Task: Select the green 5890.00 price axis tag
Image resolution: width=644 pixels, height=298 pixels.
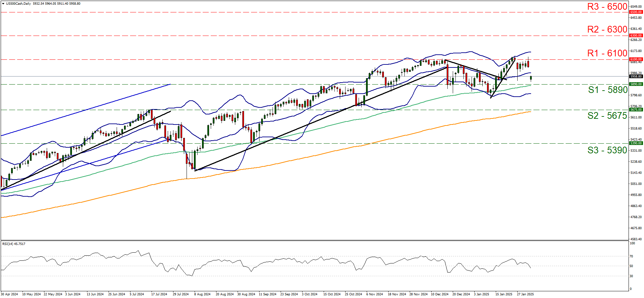Action: click(x=636, y=84)
